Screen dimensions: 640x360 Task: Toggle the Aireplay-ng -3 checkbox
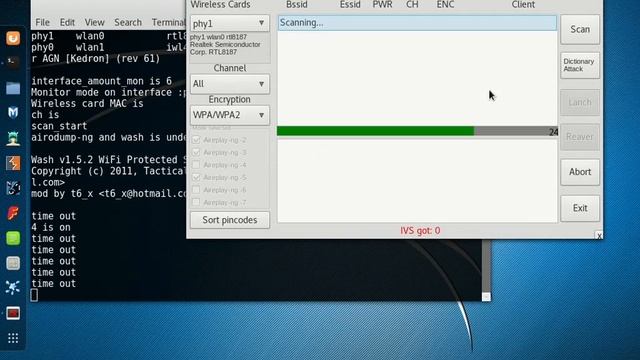(x=196, y=152)
